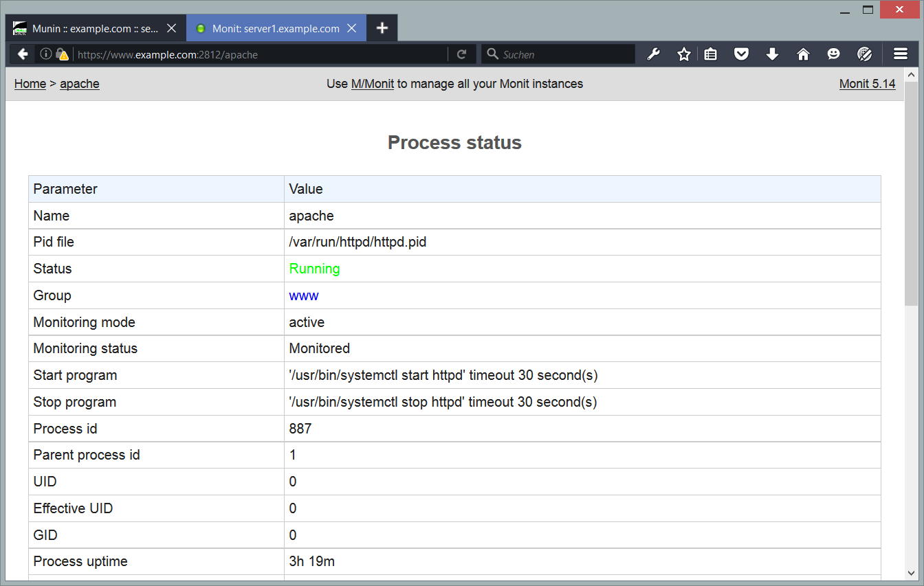Open developer tools wrench icon
The width and height of the screenshot is (924, 586).
pyautogui.click(x=653, y=54)
